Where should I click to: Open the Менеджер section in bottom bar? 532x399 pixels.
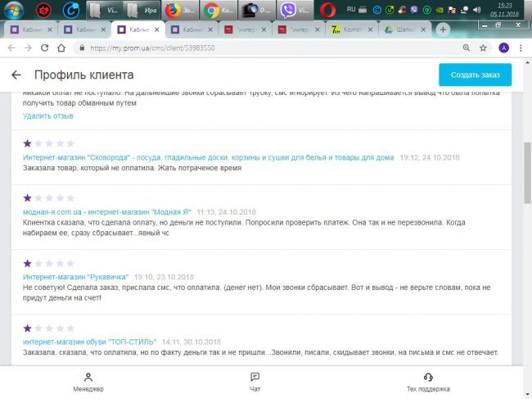tap(88, 383)
